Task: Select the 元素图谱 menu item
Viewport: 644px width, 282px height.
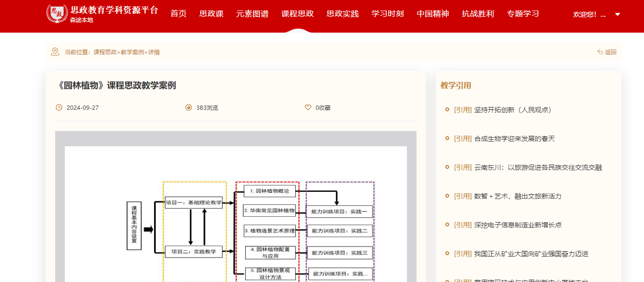Action: pos(252,13)
